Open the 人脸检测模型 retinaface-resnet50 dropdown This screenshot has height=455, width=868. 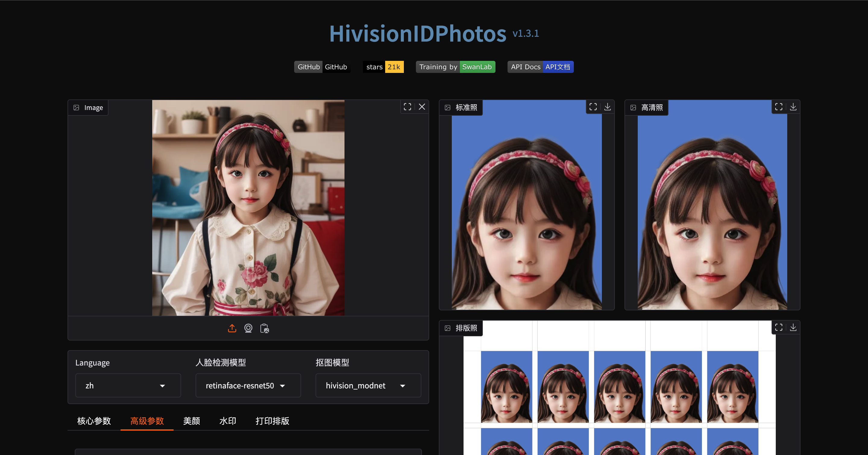click(x=248, y=385)
